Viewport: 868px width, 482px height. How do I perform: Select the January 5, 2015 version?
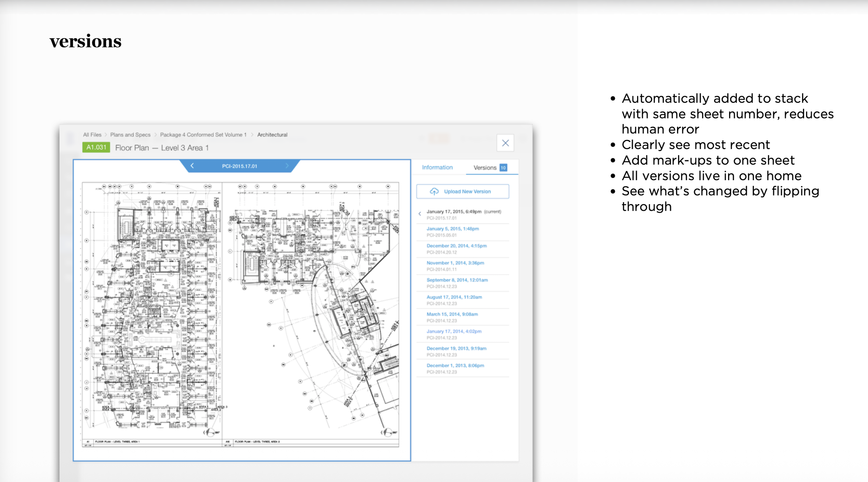click(452, 229)
